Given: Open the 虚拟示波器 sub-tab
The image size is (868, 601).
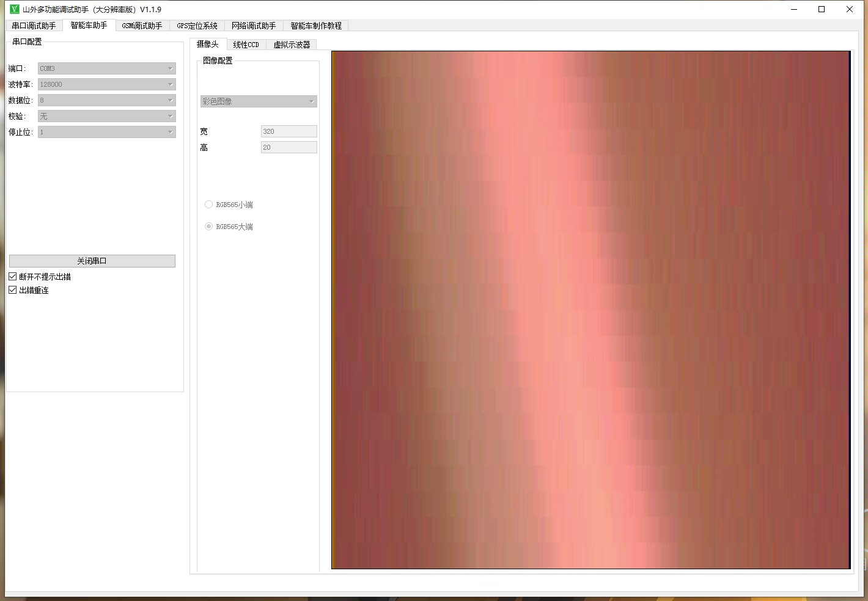Looking at the screenshot, I should point(292,45).
